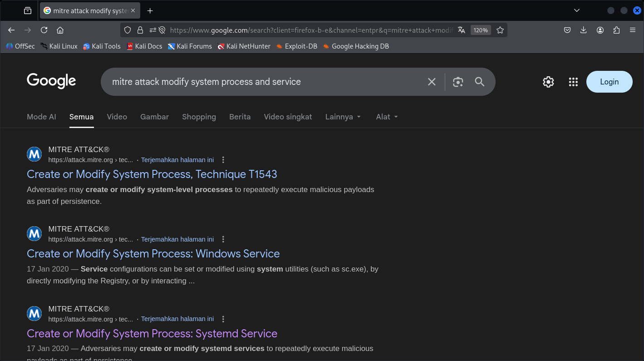Screen dimensions: 644x361
Task: Close the mitre attack search tab
Action: pos(133,10)
